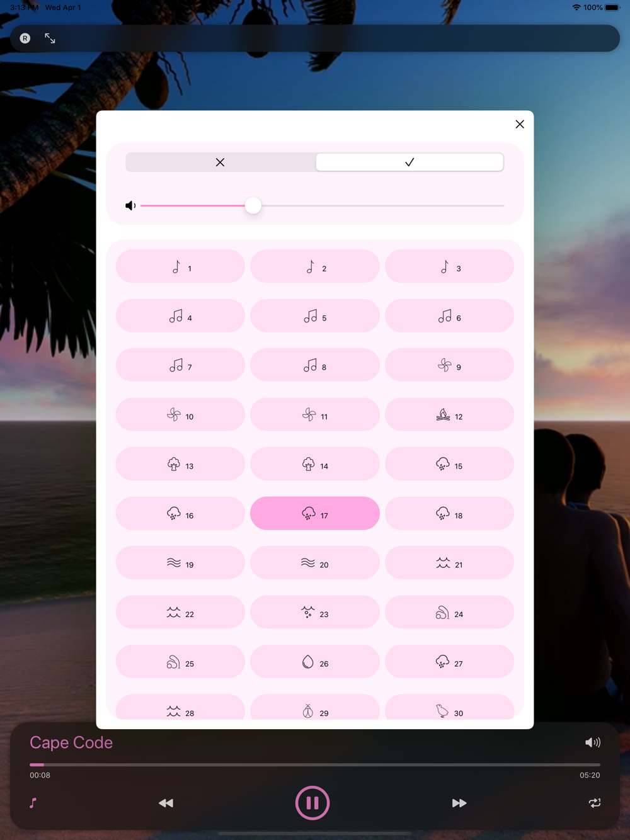Select sound number 29

coord(315,707)
